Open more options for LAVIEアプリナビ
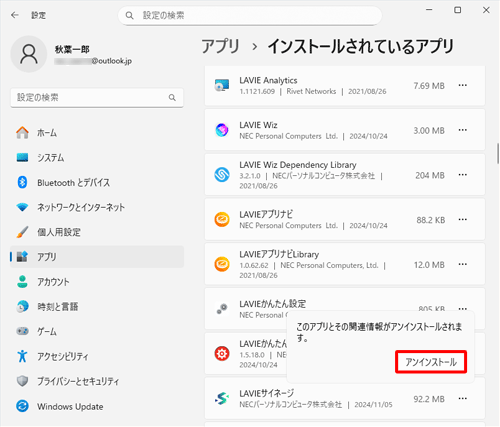500x427 pixels. pyautogui.click(x=462, y=219)
